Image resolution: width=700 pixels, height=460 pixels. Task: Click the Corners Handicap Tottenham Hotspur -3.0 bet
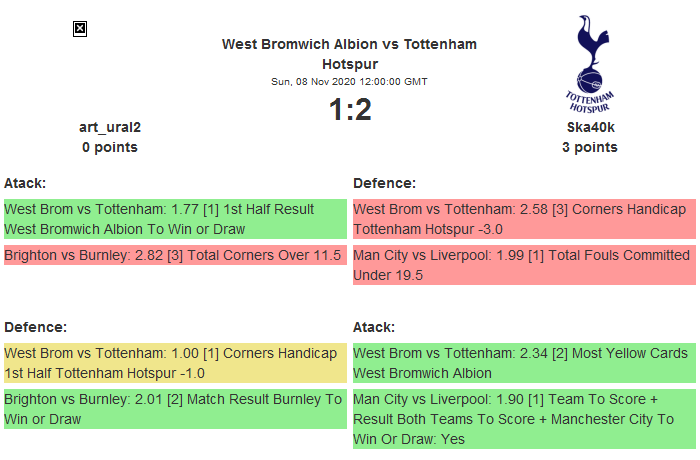coord(524,219)
